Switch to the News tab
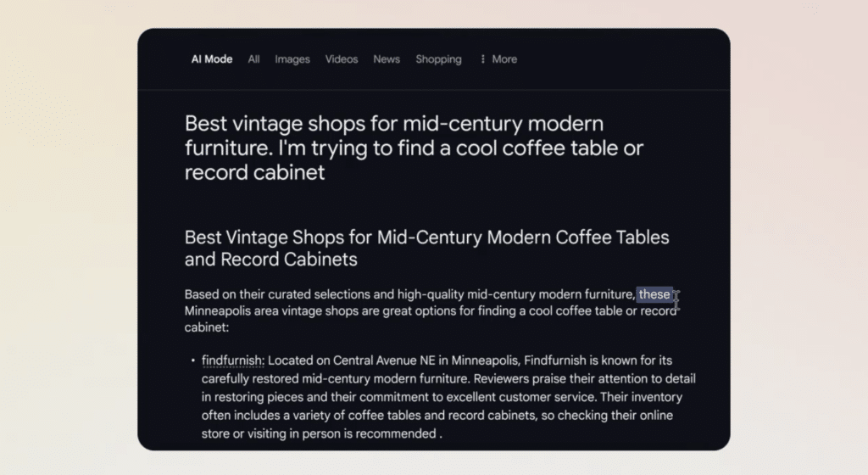Screen dimensions: 868x475 387,59
